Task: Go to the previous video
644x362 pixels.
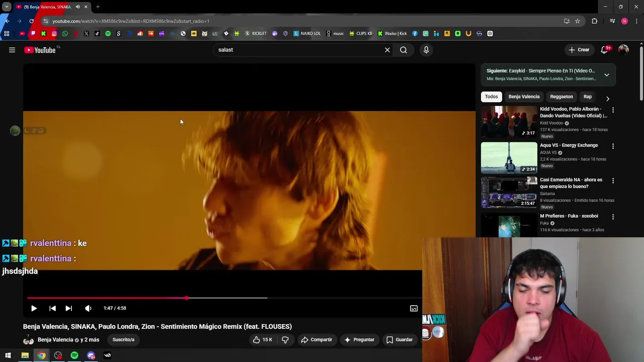Action: click(52, 308)
